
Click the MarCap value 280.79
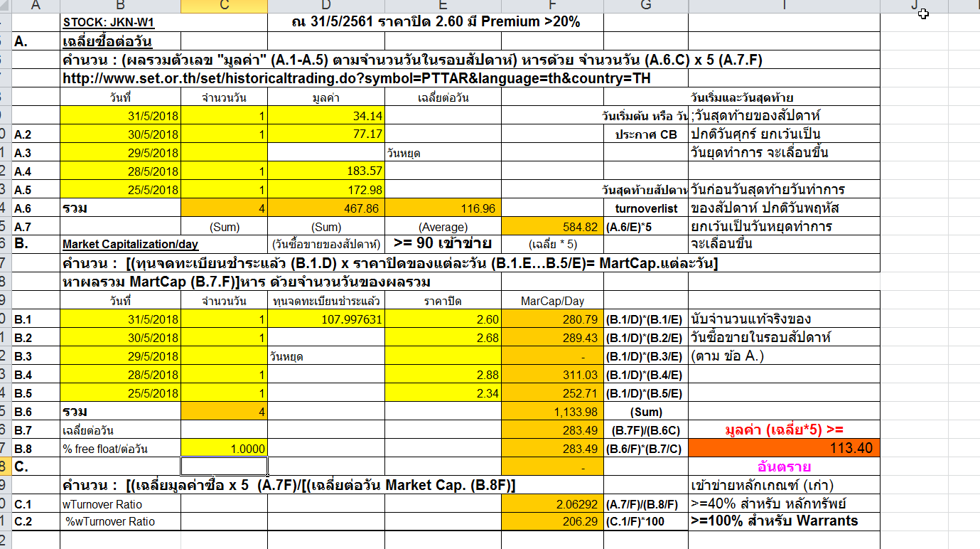pos(552,319)
